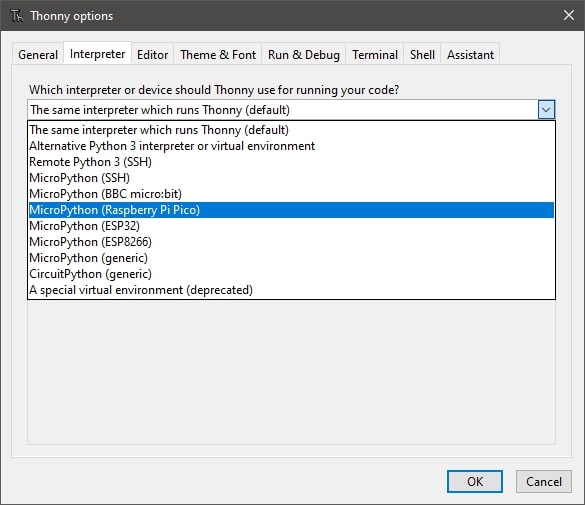Choose MicroPython (BBC micro:bit)
Image resolution: width=585 pixels, height=505 pixels.
291,194
